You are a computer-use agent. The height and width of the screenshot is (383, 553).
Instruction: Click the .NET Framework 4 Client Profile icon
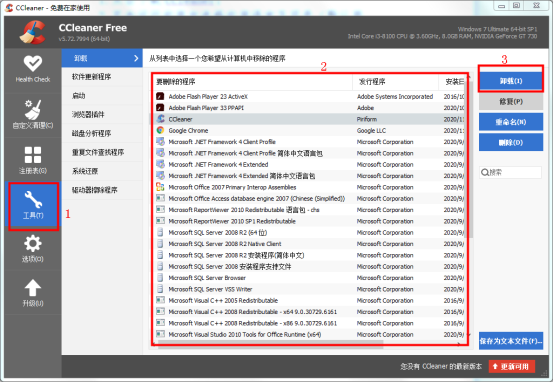pyautogui.click(x=160, y=141)
